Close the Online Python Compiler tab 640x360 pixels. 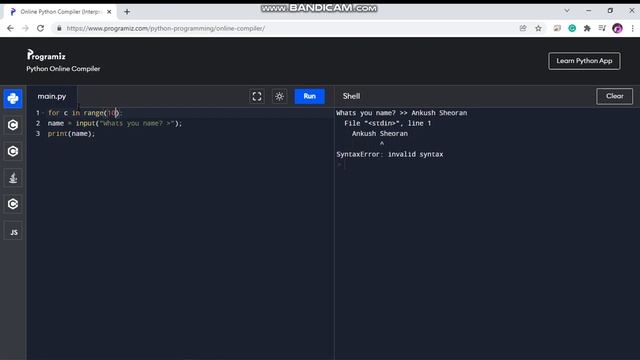tap(109, 12)
